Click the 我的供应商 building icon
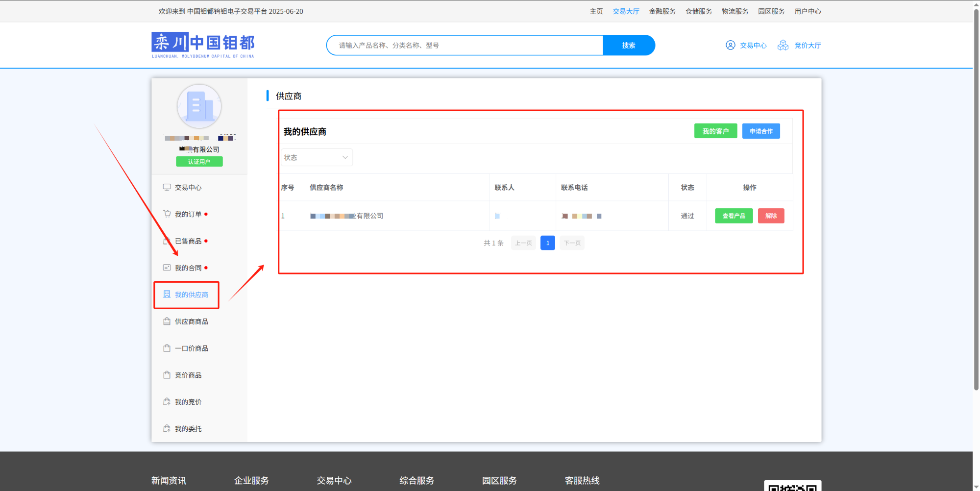 [167, 294]
